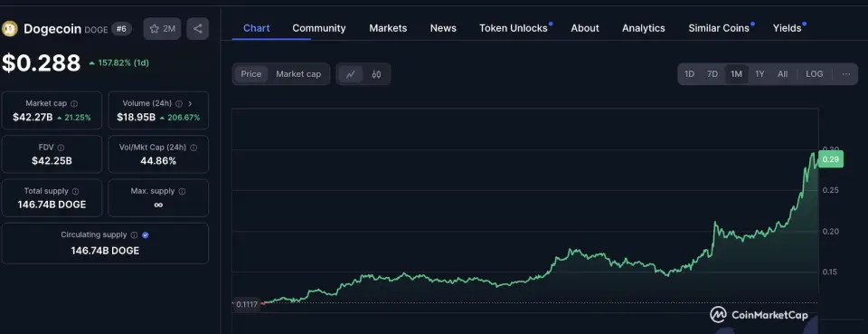Click the share icon button
The image size is (868, 334).
pyautogui.click(x=198, y=29)
